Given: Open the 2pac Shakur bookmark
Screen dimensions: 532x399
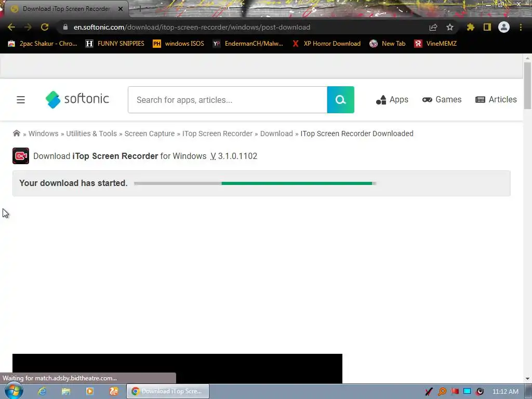Looking at the screenshot, I should click(x=43, y=44).
